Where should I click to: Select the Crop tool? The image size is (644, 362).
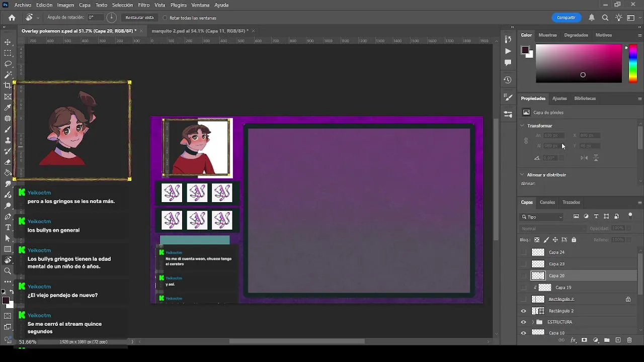[x=8, y=85]
